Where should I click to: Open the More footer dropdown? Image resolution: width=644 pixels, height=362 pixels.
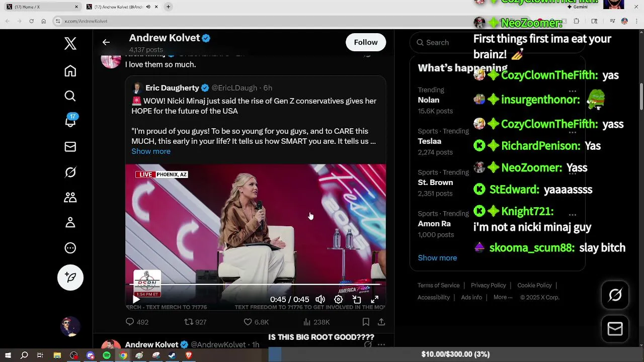click(x=503, y=297)
